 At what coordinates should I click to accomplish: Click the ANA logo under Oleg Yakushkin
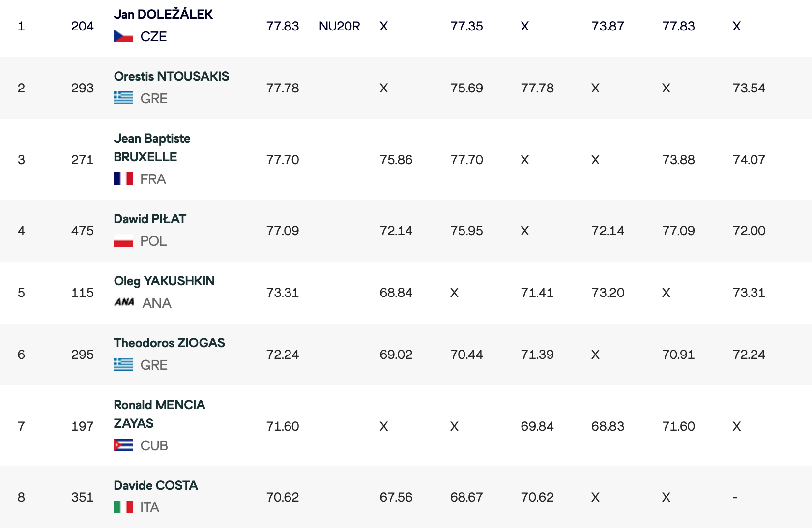(124, 302)
